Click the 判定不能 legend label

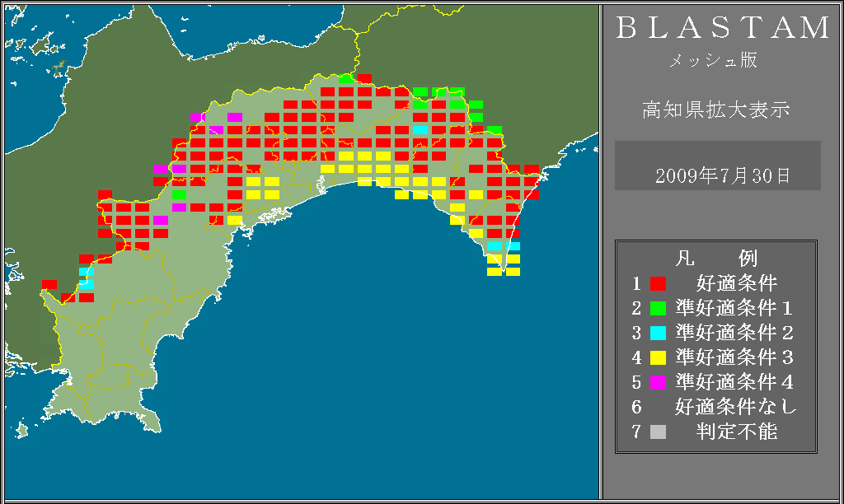click(737, 432)
